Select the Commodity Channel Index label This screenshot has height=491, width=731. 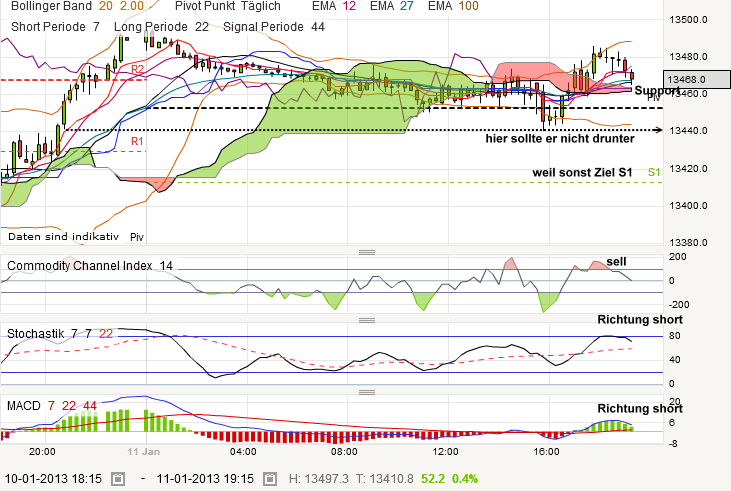pos(80,266)
